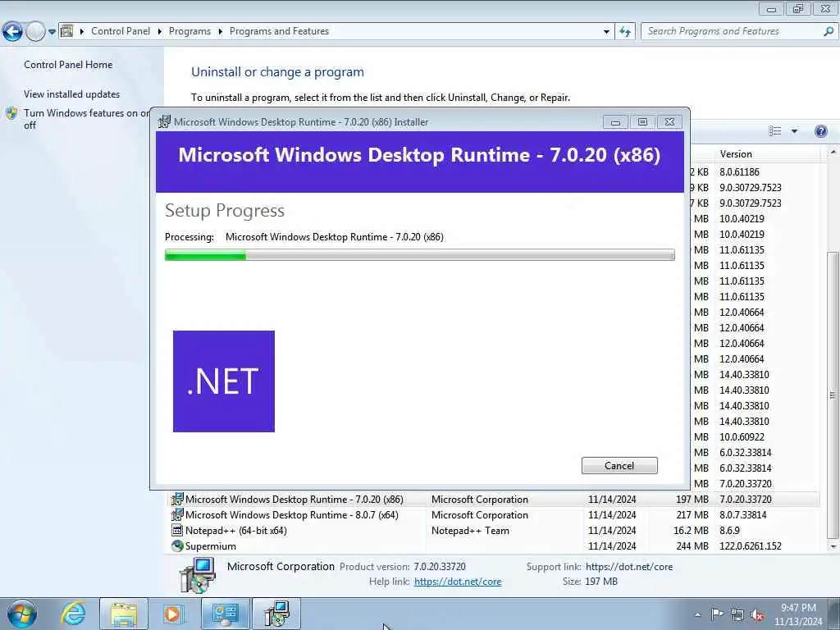Image resolution: width=840 pixels, height=630 pixels.
Task: Select Programs and Features breadcrumb
Action: coord(279,31)
